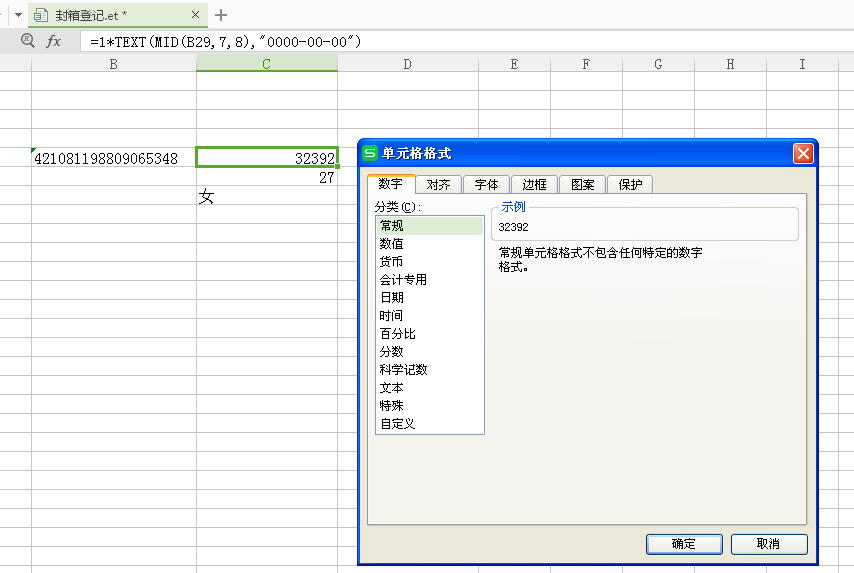Select column B header

click(114, 64)
